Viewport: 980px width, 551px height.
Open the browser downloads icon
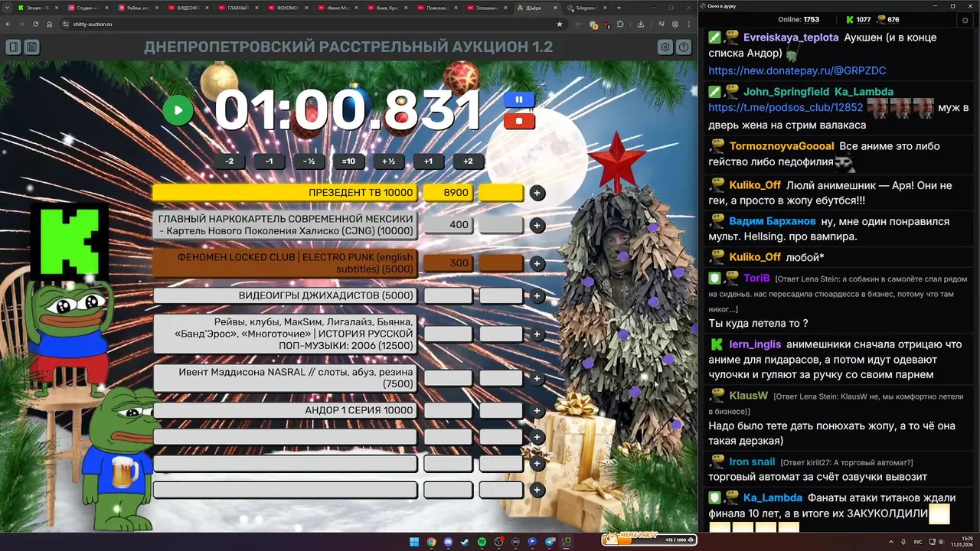tap(641, 24)
